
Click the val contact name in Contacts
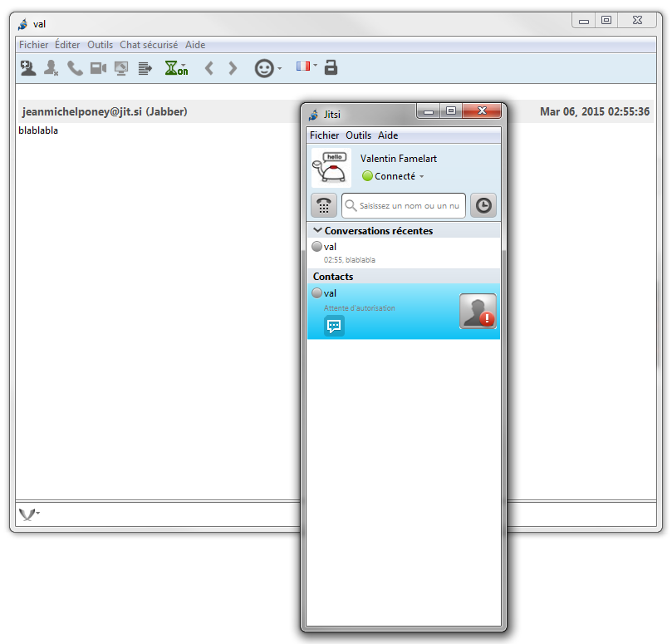pyautogui.click(x=330, y=293)
